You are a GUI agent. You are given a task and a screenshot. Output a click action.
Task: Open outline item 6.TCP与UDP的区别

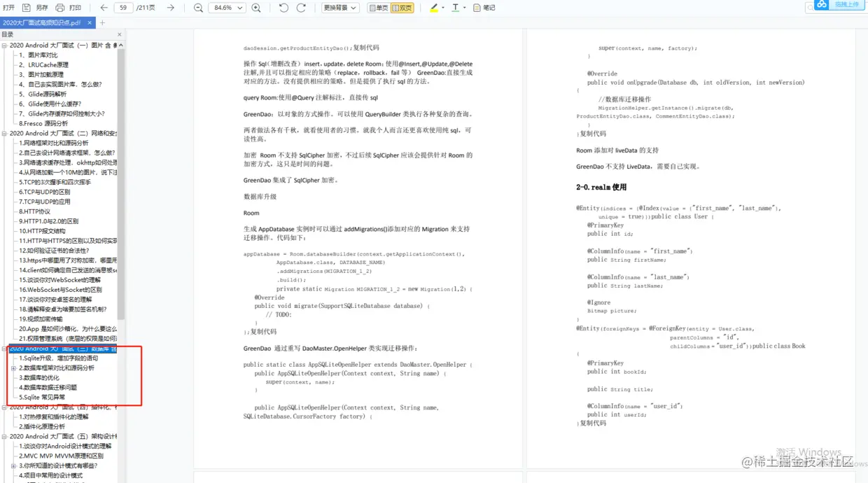[44, 192]
